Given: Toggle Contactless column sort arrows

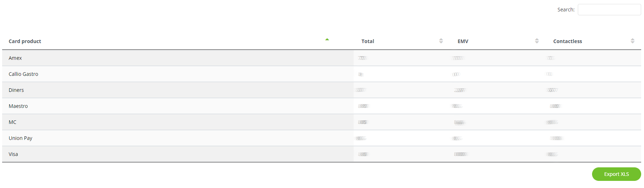Looking at the screenshot, I should point(632,41).
